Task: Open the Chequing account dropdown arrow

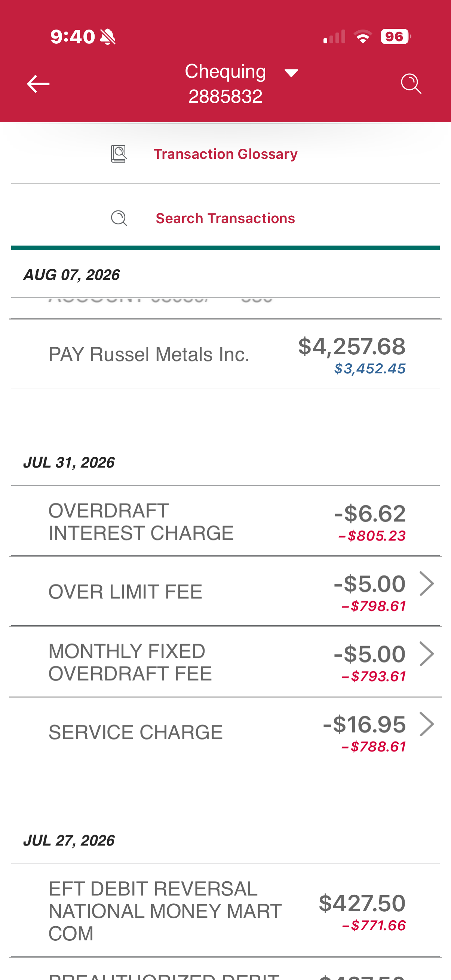Action: (x=292, y=73)
